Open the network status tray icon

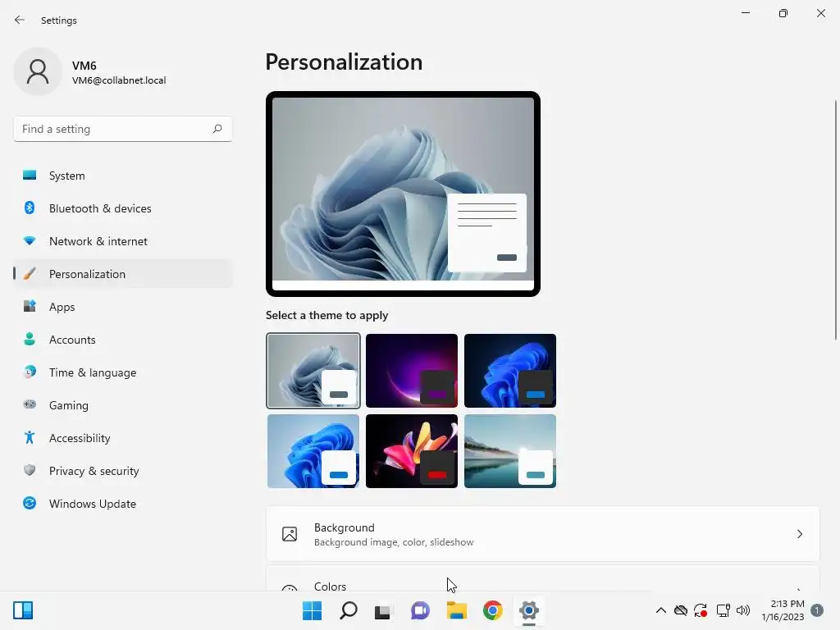[724, 610]
